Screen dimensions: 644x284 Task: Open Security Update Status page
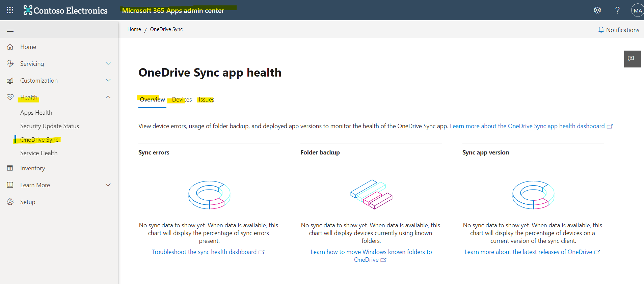pyautogui.click(x=50, y=126)
